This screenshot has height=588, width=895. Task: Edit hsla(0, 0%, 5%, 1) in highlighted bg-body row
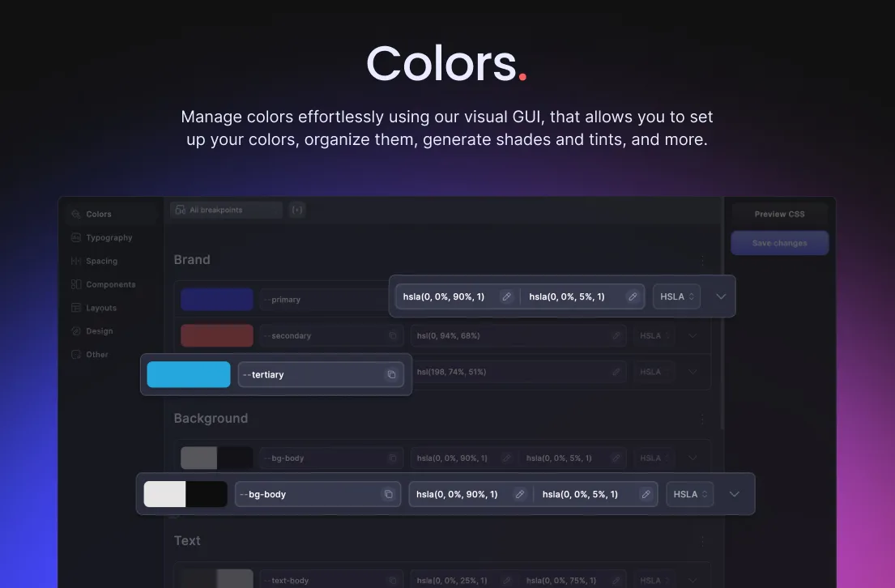tap(646, 494)
